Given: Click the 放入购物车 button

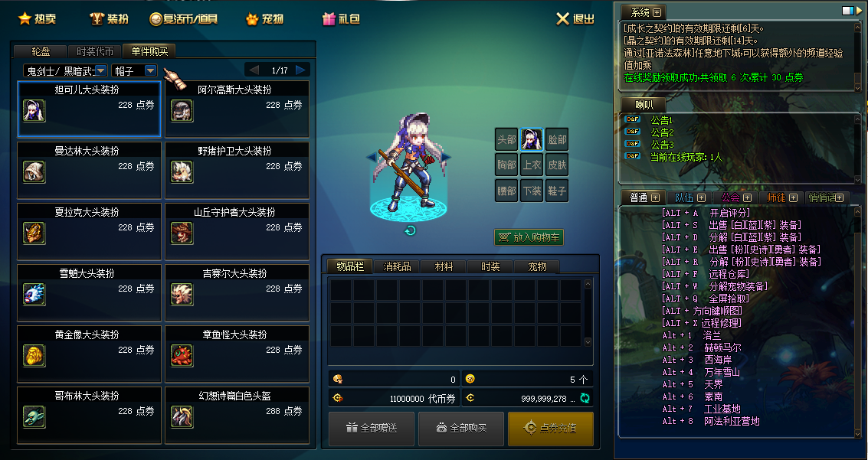Looking at the screenshot, I should [x=529, y=237].
